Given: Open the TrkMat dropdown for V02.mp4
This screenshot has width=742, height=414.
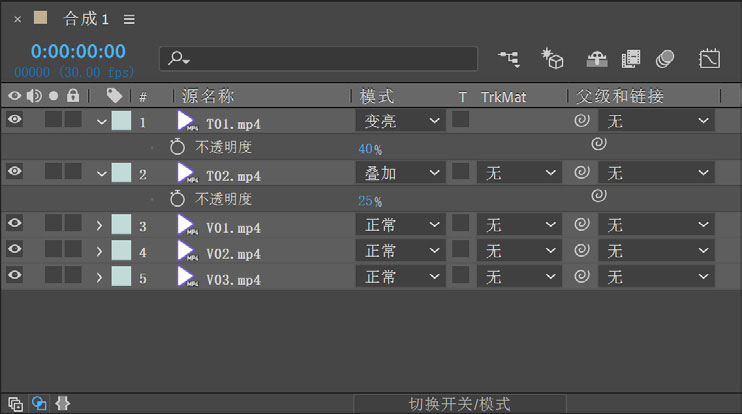Looking at the screenshot, I should click(x=518, y=251).
